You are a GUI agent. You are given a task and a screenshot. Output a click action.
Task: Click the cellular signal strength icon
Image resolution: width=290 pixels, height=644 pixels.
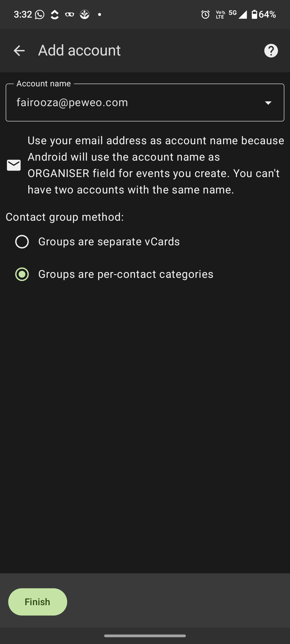[242, 14]
